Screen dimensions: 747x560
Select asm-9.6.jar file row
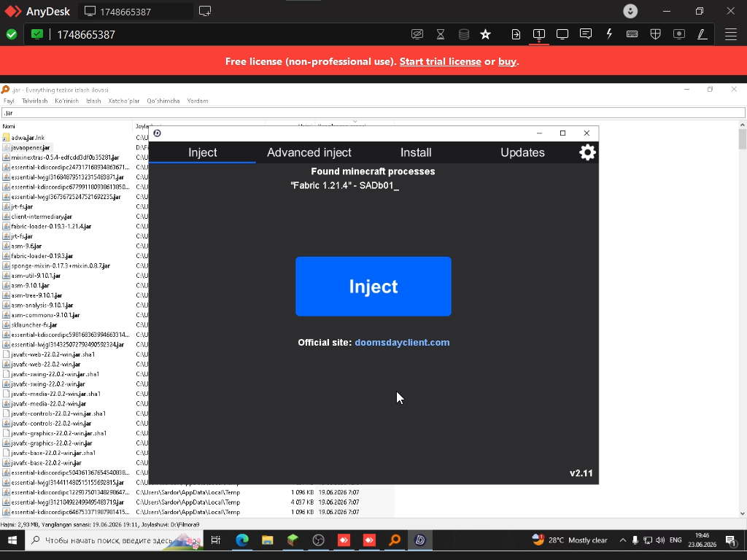click(x=26, y=246)
